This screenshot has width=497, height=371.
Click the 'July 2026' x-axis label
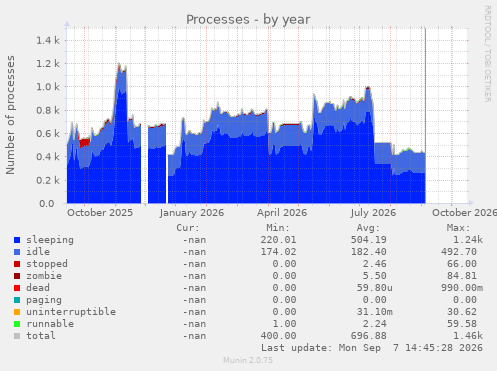pos(373,213)
